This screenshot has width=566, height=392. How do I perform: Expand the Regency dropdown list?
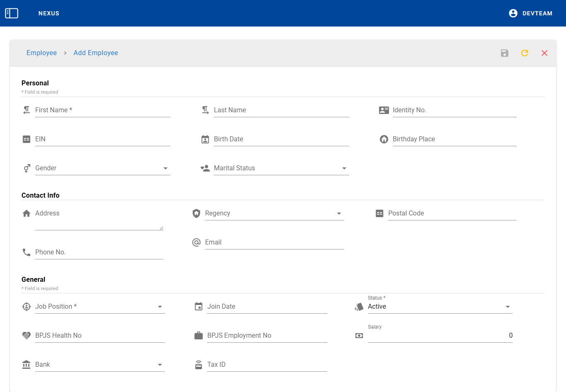pyautogui.click(x=274, y=213)
